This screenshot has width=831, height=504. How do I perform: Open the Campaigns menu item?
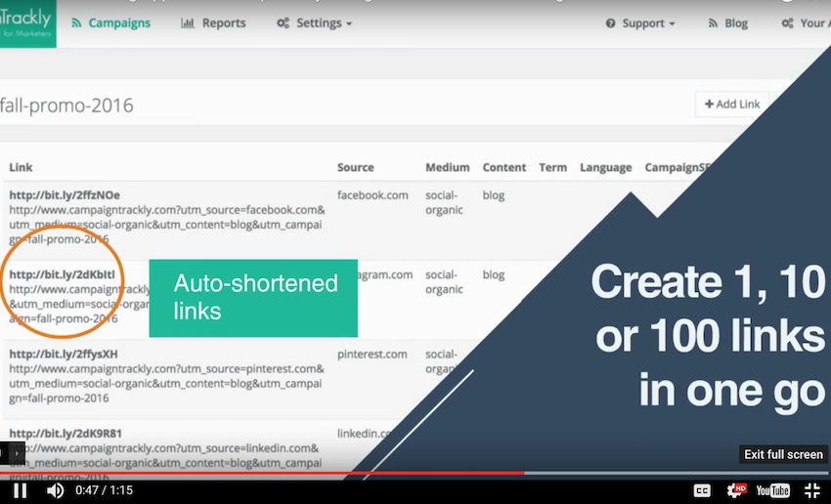coord(110,23)
